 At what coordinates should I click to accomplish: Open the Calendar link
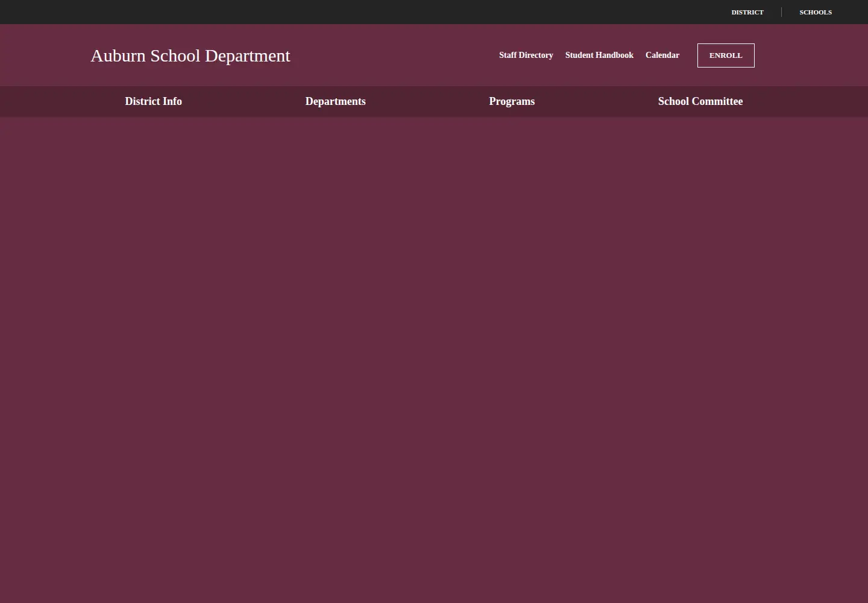coord(662,55)
